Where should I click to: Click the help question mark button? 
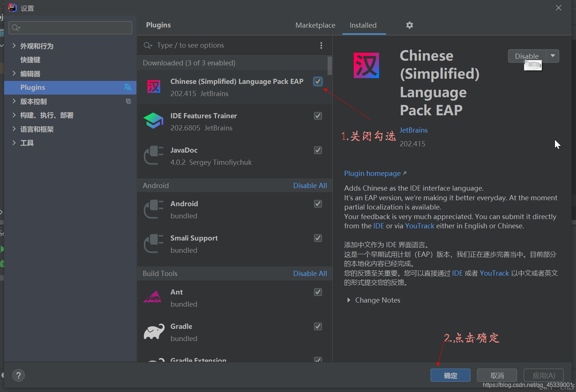[x=18, y=375]
